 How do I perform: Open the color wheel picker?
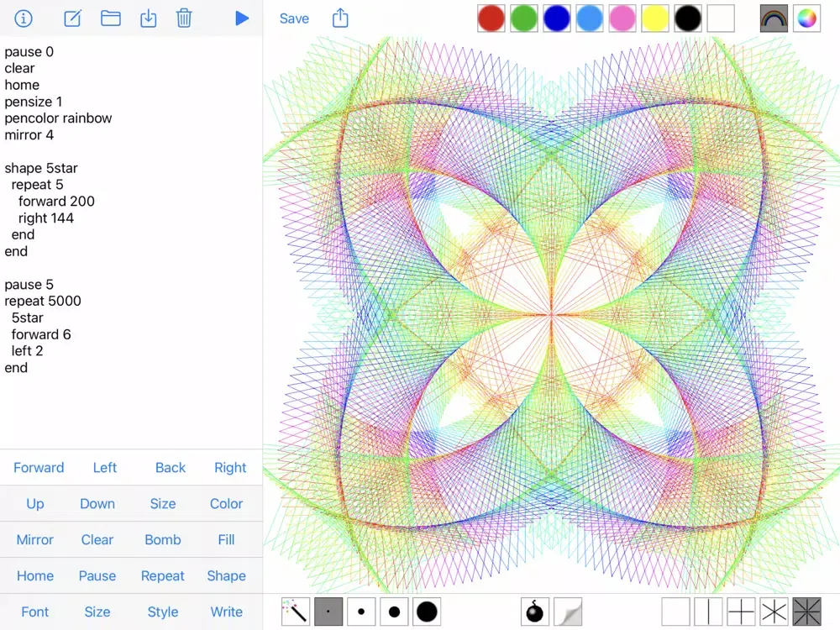point(806,18)
